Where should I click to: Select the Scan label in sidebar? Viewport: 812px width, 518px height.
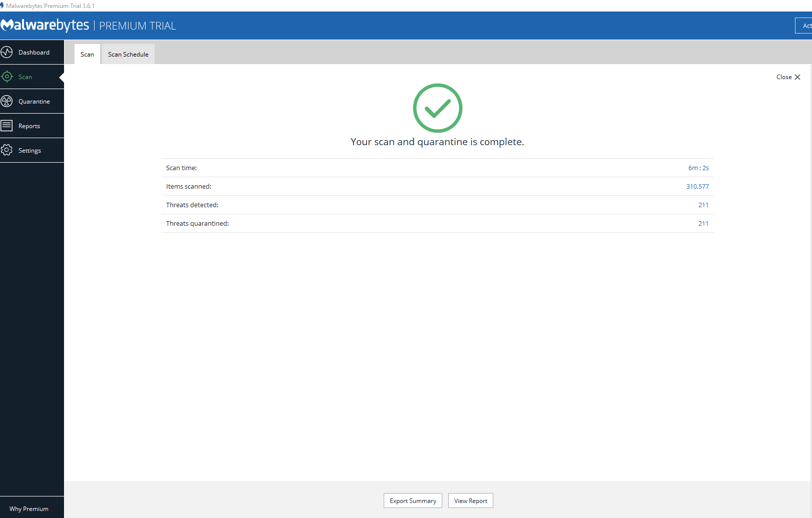pyautogui.click(x=25, y=77)
